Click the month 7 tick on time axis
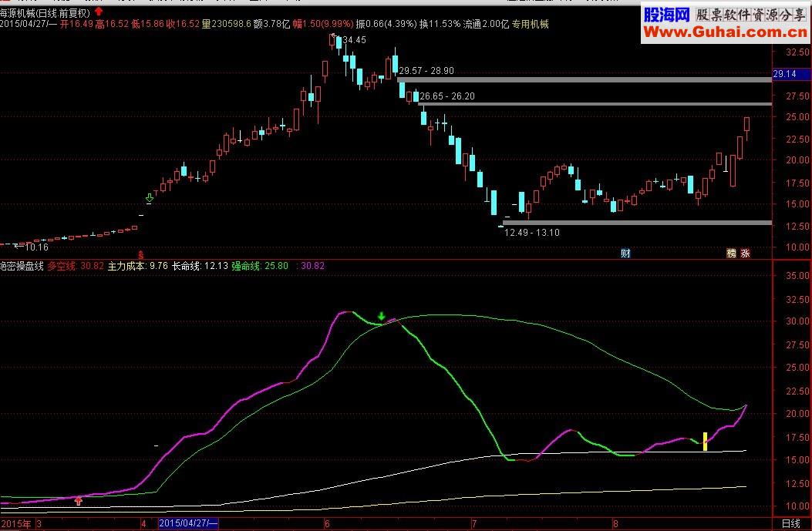 coord(473,524)
